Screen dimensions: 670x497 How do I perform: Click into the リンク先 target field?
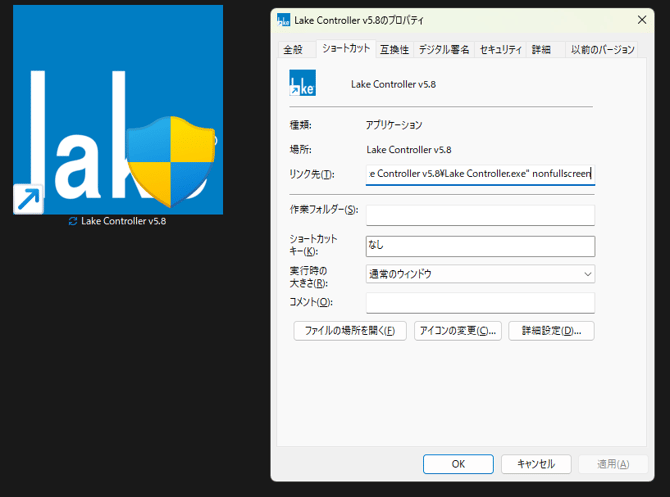pyautogui.click(x=480, y=174)
